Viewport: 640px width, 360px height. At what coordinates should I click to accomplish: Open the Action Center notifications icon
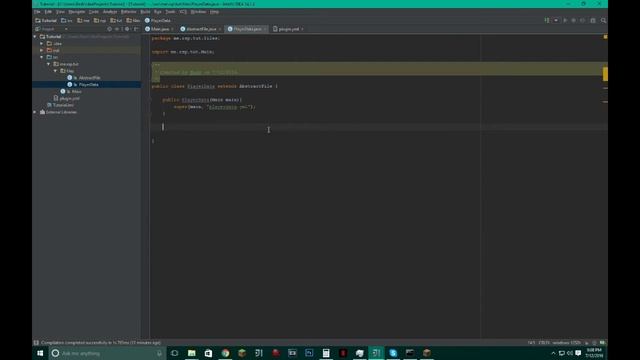578,353
